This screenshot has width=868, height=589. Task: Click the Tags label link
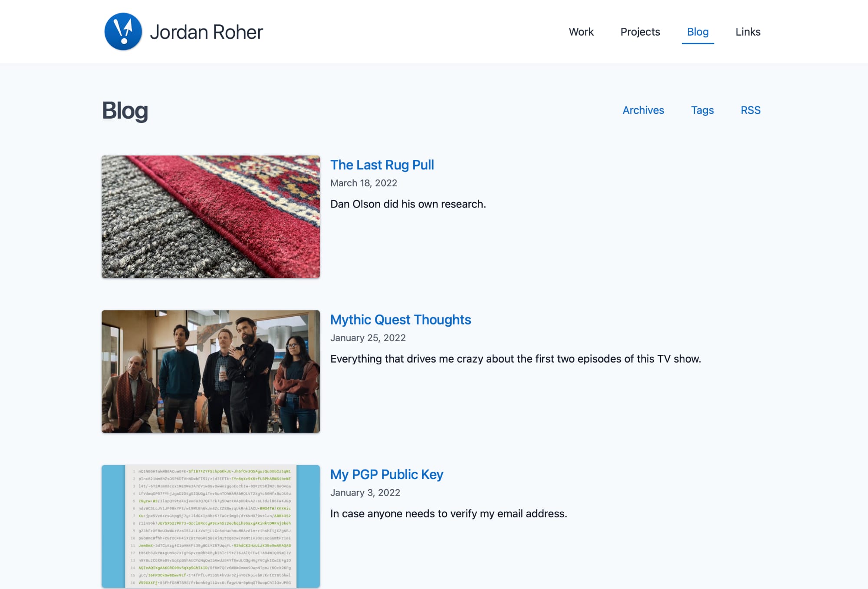point(703,110)
